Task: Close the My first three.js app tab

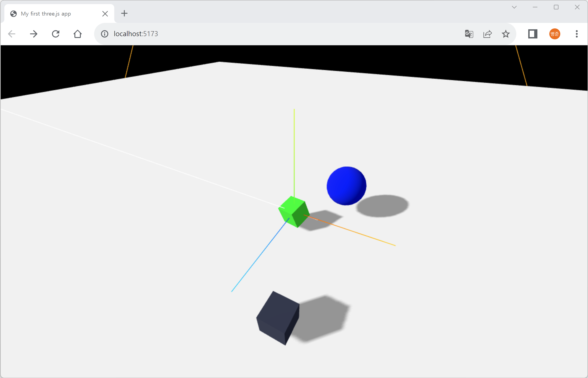Action: [105, 14]
